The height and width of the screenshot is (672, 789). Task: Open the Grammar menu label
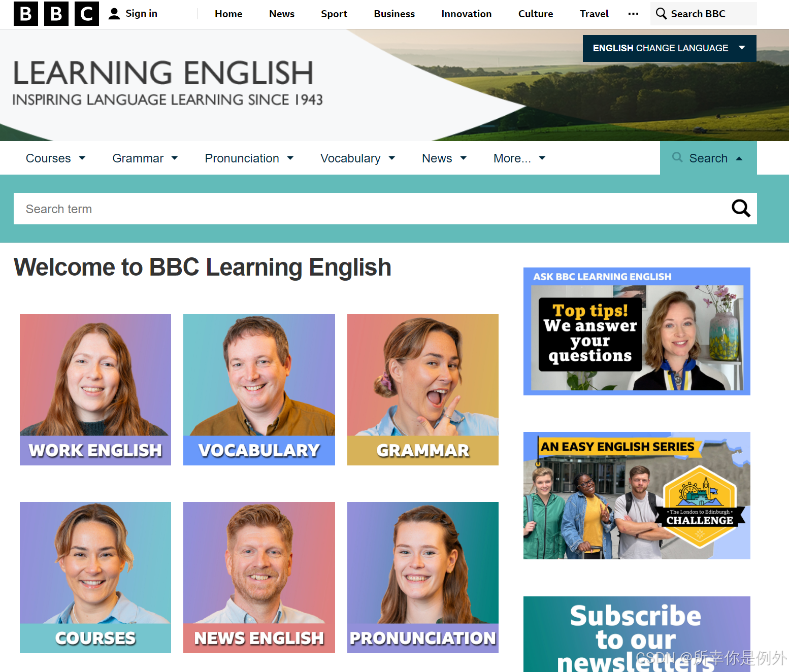(138, 158)
